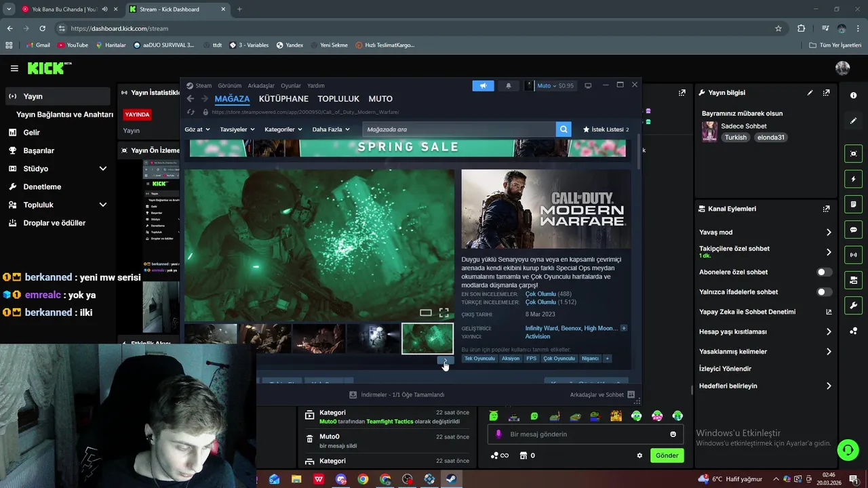Expand Hesap yaşı kısıtlaması settings

coord(829,332)
